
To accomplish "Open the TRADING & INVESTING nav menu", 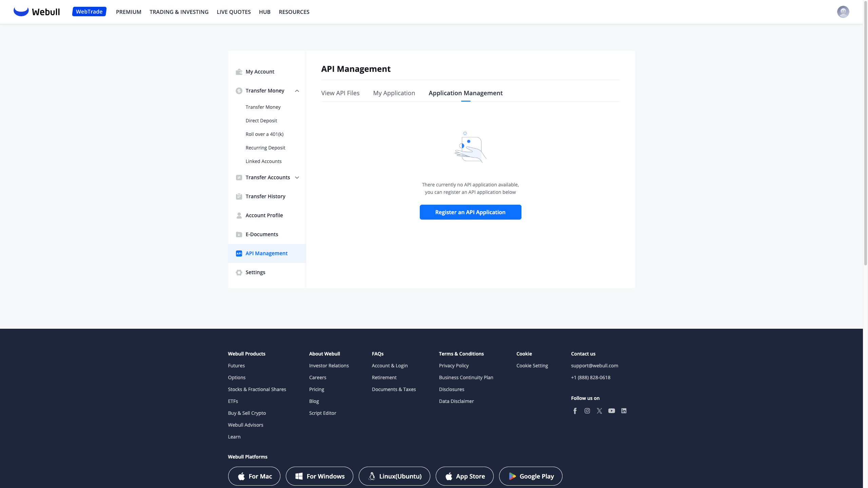I will pyautogui.click(x=179, y=12).
